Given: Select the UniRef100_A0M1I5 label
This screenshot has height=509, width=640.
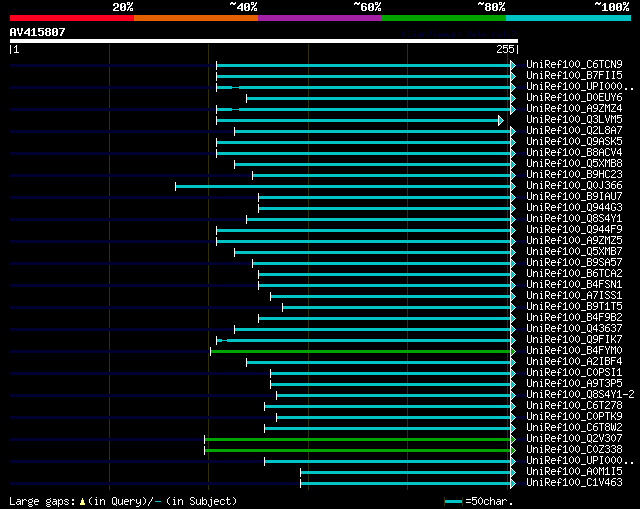Looking at the screenshot, I should pos(574,472).
